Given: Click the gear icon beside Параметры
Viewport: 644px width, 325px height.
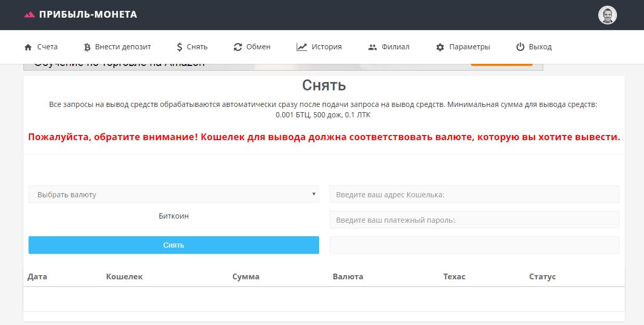Looking at the screenshot, I should pyautogui.click(x=440, y=47).
